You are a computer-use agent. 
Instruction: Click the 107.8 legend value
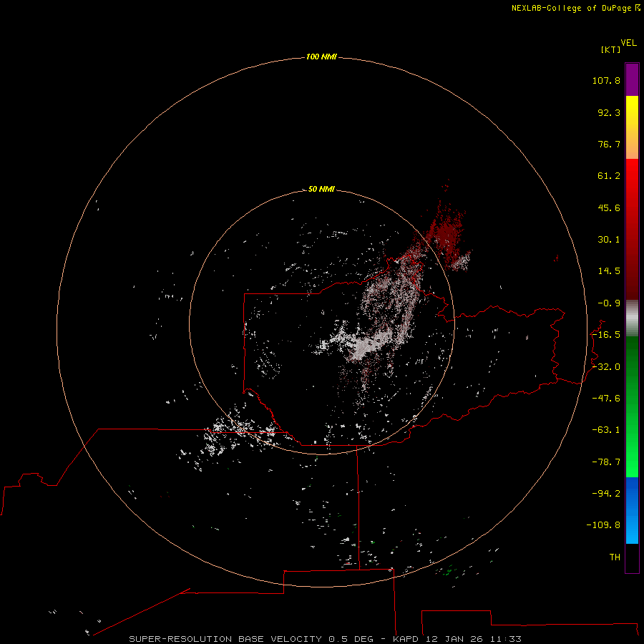(606, 80)
